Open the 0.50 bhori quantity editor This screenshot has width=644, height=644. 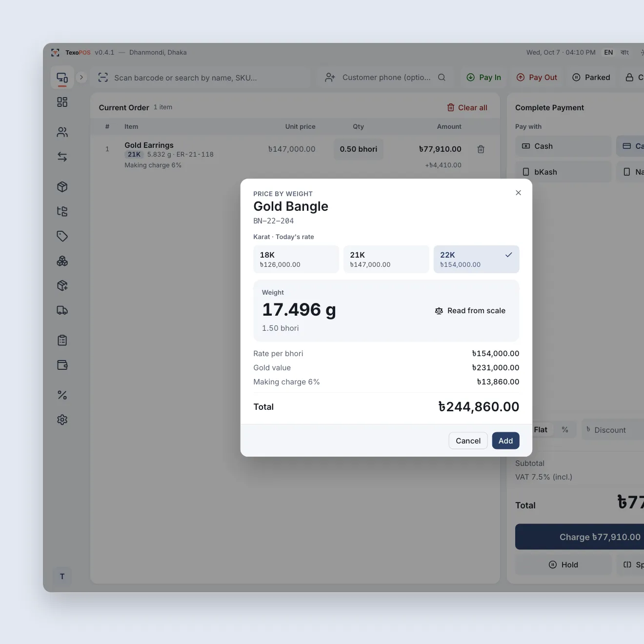click(359, 149)
